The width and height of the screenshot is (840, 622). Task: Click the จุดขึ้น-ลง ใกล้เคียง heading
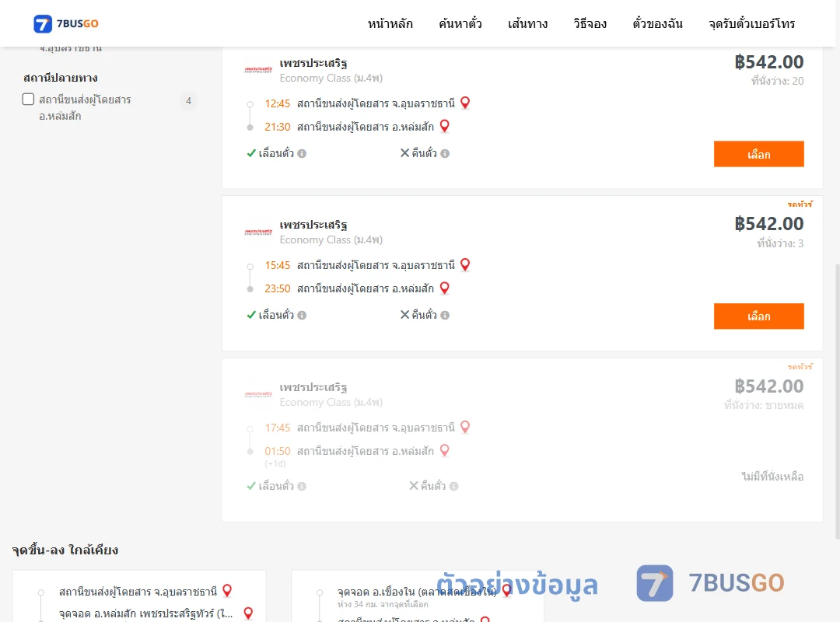65,550
